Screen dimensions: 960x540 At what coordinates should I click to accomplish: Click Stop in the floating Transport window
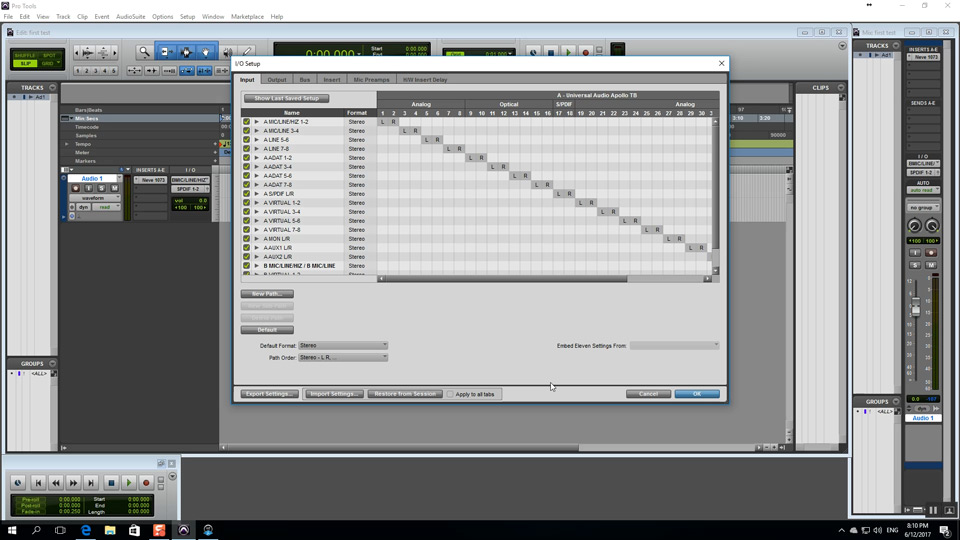[x=111, y=483]
